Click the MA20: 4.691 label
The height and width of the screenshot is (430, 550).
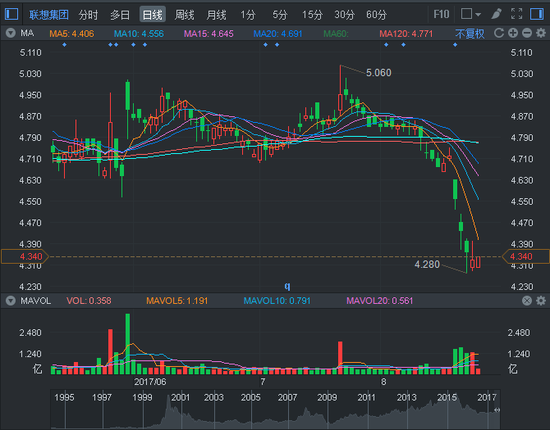tap(277, 34)
